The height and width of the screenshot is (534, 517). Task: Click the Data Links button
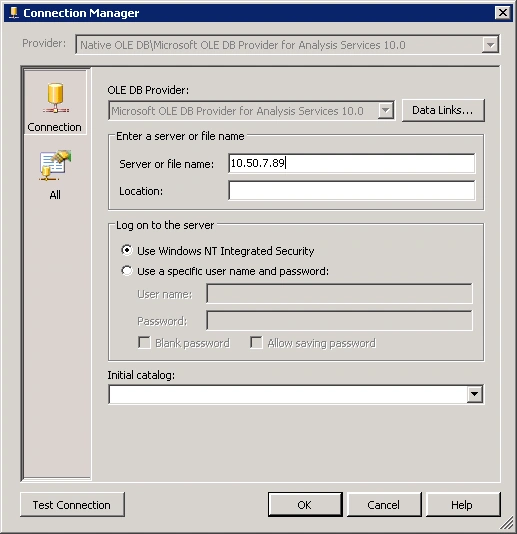point(443,110)
